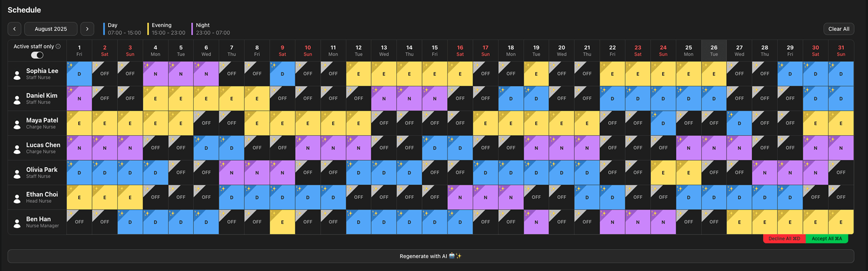868x271 pixels.
Task: Select Ben Han's Evening shift on Aug 9
Action: pos(282,222)
